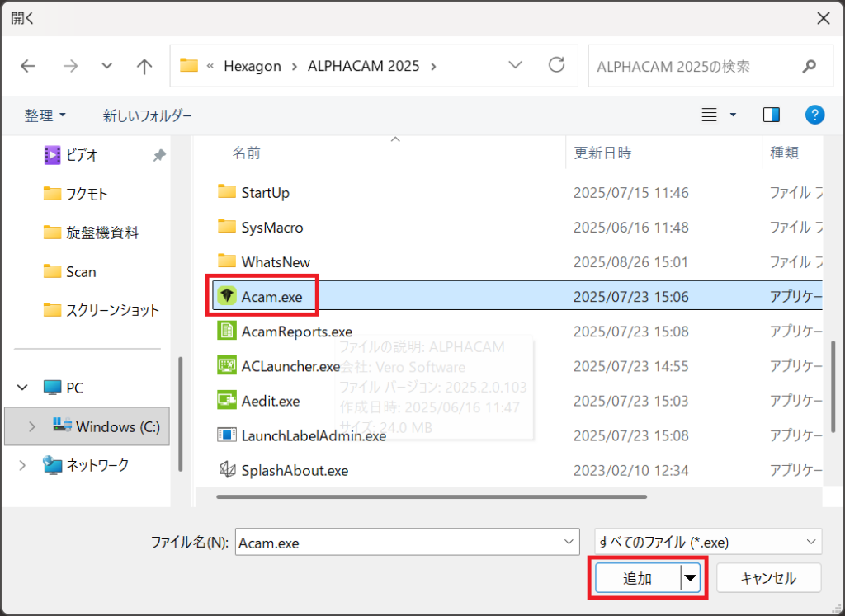Click the blue help question mark icon

[814, 115]
